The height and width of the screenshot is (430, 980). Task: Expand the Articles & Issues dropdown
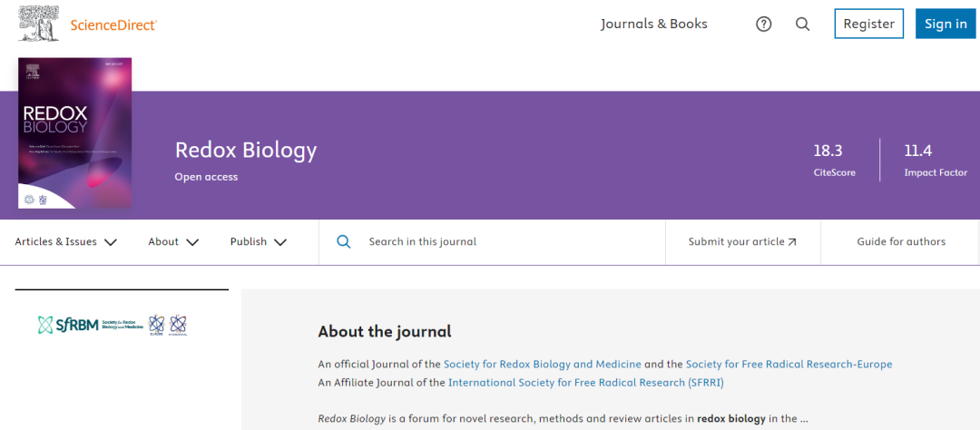coord(66,242)
